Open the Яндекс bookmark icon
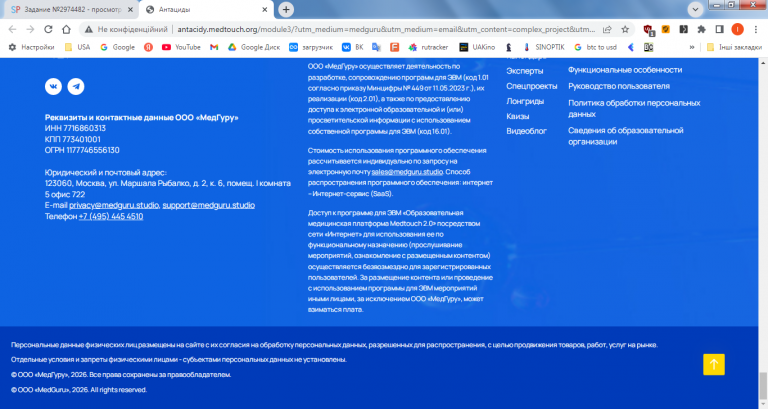The image size is (768, 409). click(x=148, y=47)
